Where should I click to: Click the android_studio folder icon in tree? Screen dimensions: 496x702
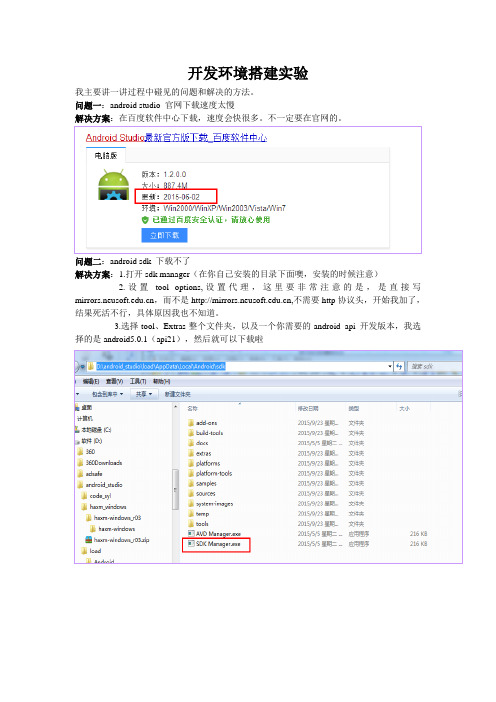click(x=80, y=484)
